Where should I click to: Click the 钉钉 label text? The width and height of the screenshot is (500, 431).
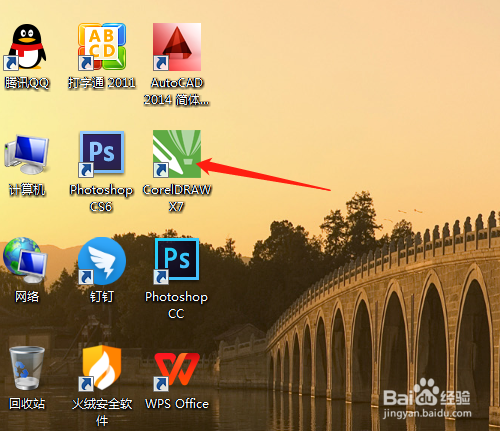[102, 296]
